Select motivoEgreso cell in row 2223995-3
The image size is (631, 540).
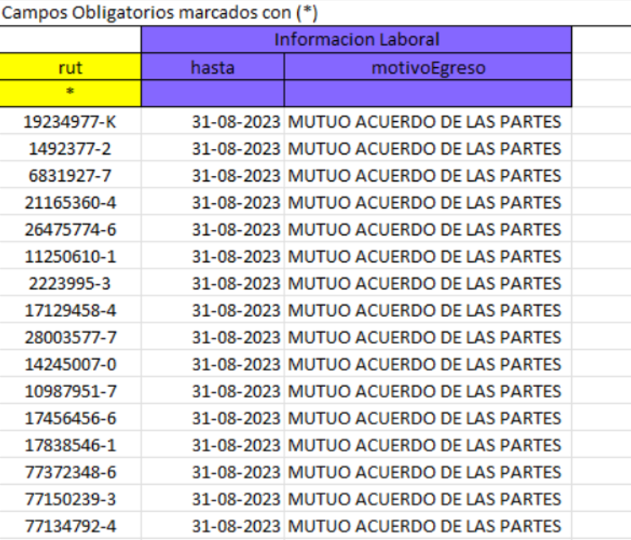(x=428, y=283)
